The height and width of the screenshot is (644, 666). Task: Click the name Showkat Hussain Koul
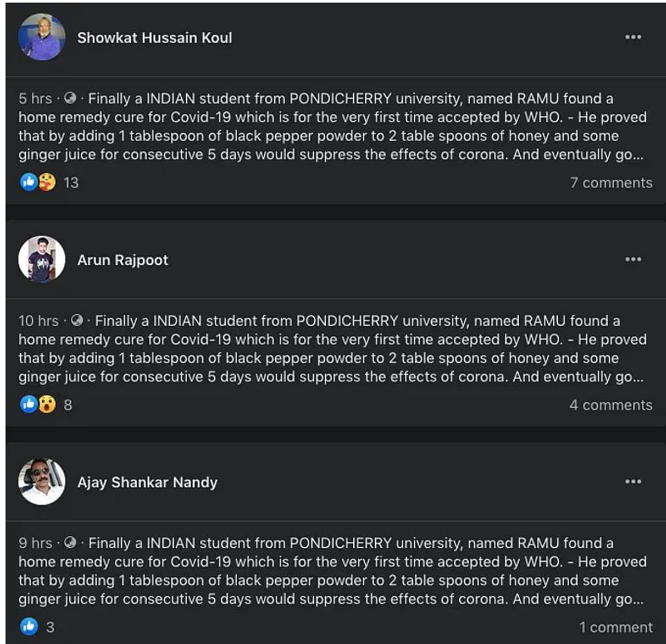tap(155, 37)
